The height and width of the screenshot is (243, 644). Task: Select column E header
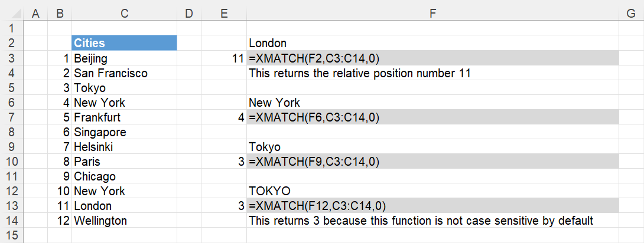tap(224, 14)
